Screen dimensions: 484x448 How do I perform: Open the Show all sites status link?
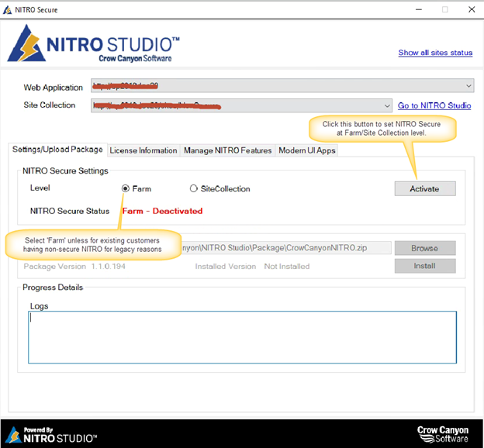coord(435,53)
